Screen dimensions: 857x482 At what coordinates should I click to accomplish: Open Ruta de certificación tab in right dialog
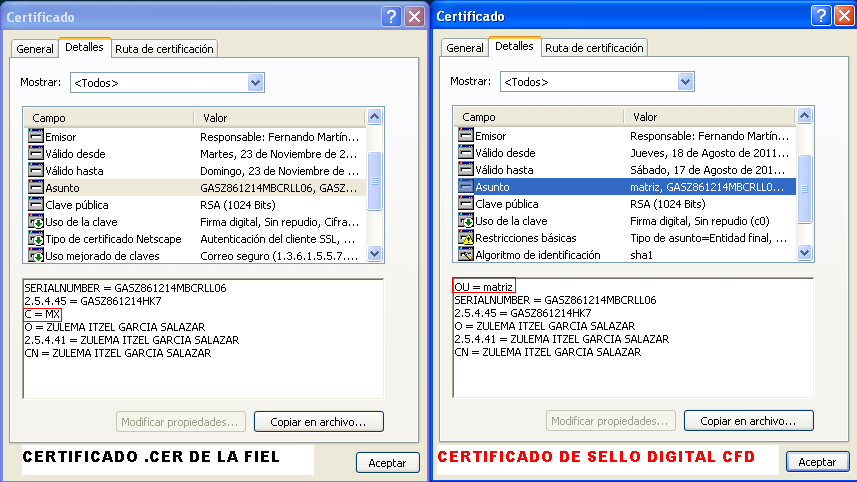pyautogui.click(x=594, y=48)
